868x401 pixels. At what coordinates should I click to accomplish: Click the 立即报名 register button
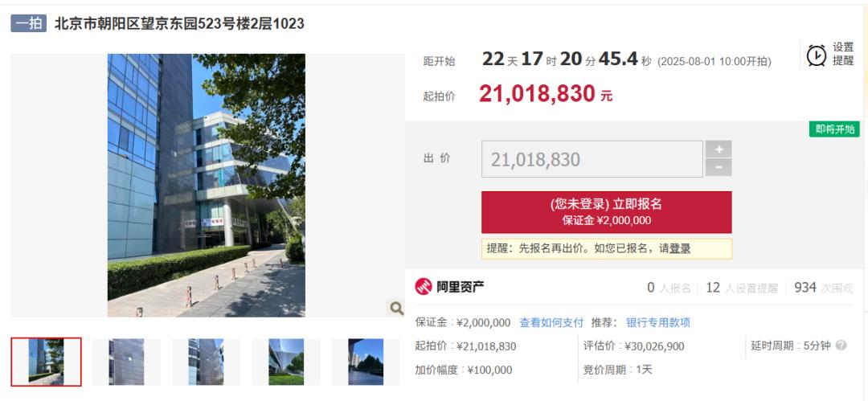606,212
